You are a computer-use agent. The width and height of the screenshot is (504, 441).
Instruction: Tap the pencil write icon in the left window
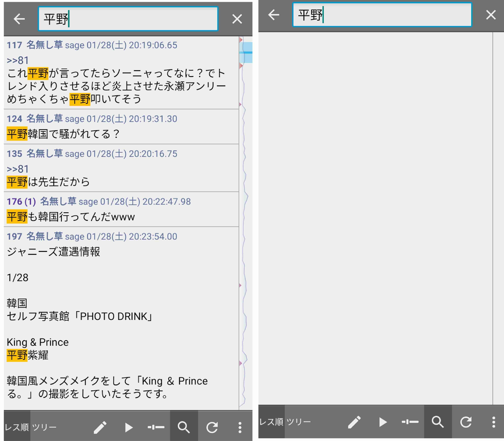(100, 427)
